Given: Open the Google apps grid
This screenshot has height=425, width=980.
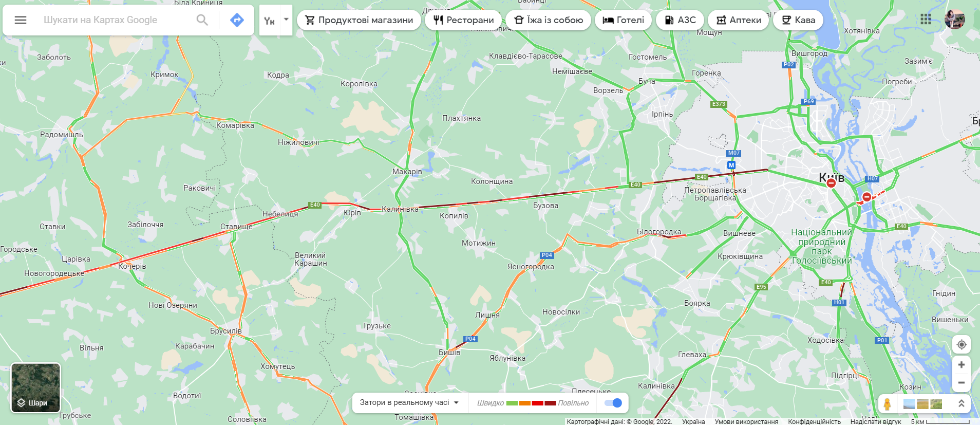Looking at the screenshot, I should (x=926, y=20).
